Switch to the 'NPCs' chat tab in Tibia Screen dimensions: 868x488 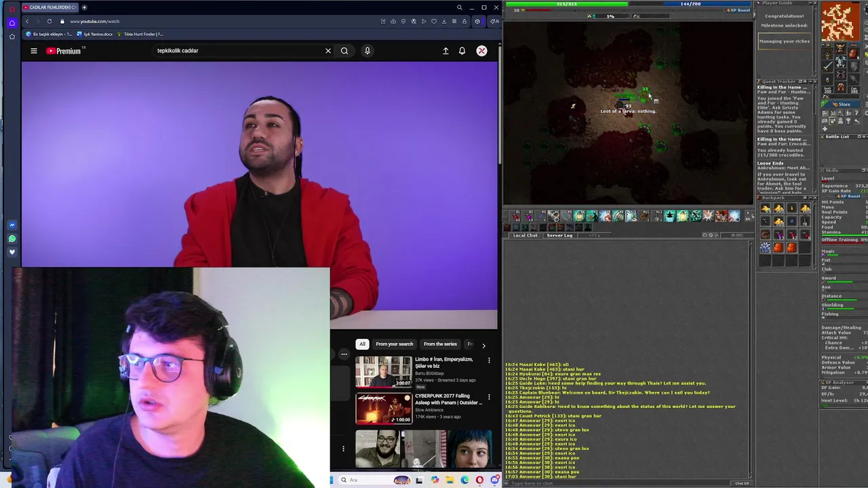pyautogui.click(x=595, y=235)
